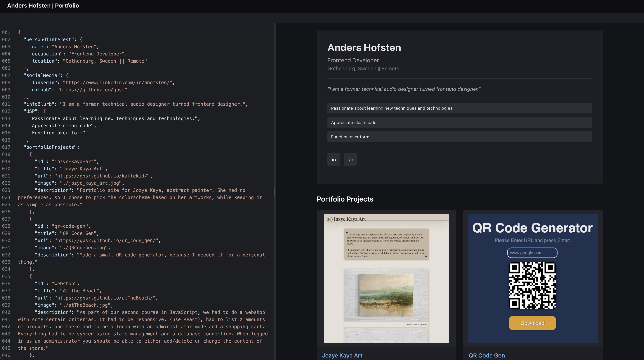
Task: Select the 'Function over form' list item
Action: point(459,137)
